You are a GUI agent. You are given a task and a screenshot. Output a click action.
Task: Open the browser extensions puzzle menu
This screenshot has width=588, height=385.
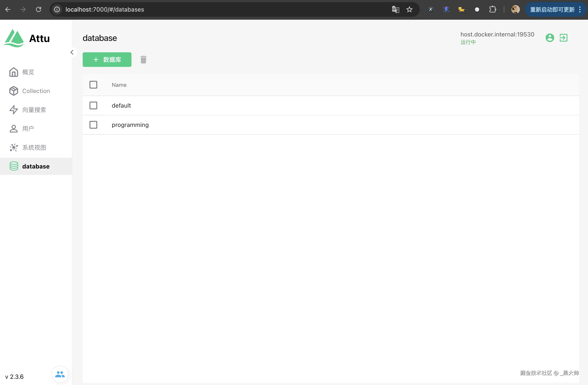[x=492, y=10]
